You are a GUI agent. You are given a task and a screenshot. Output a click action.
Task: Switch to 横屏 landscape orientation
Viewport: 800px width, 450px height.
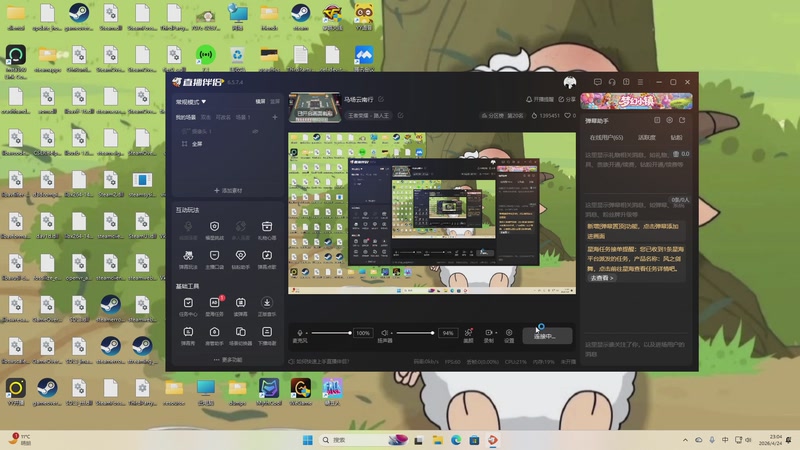point(260,102)
